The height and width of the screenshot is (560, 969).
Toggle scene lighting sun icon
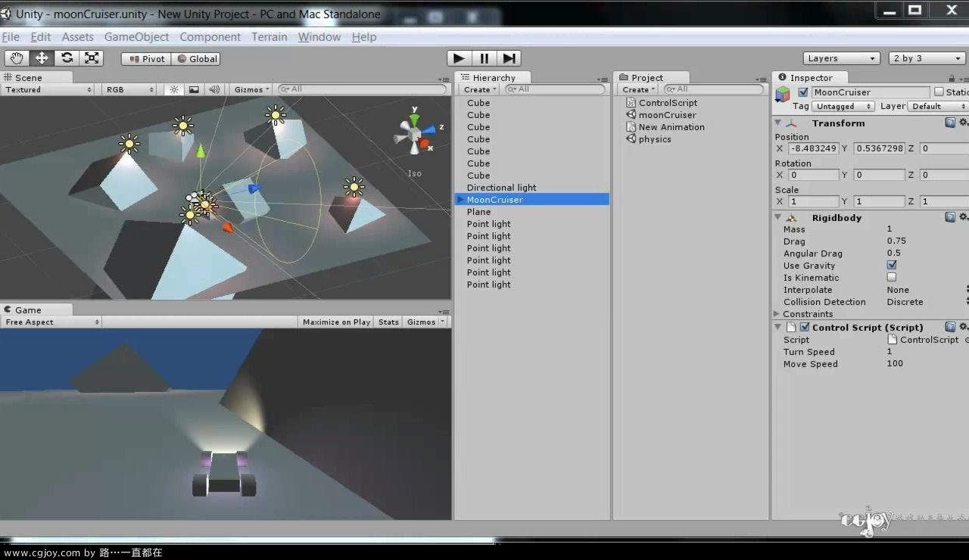click(x=174, y=89)
